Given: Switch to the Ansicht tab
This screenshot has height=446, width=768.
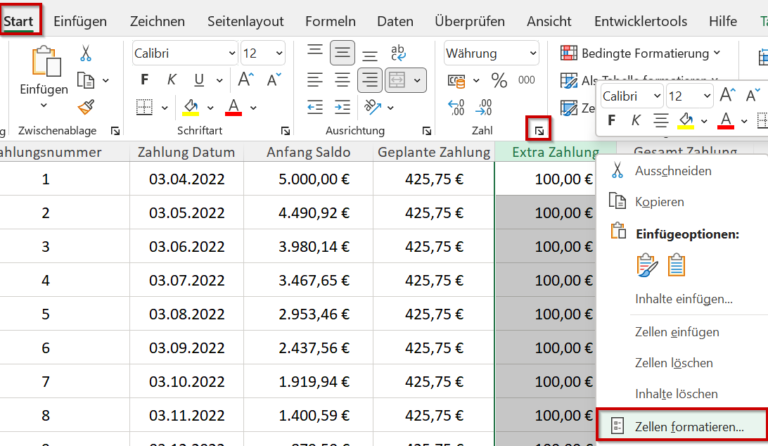Looking at the screenshot, I should (549, 21).
